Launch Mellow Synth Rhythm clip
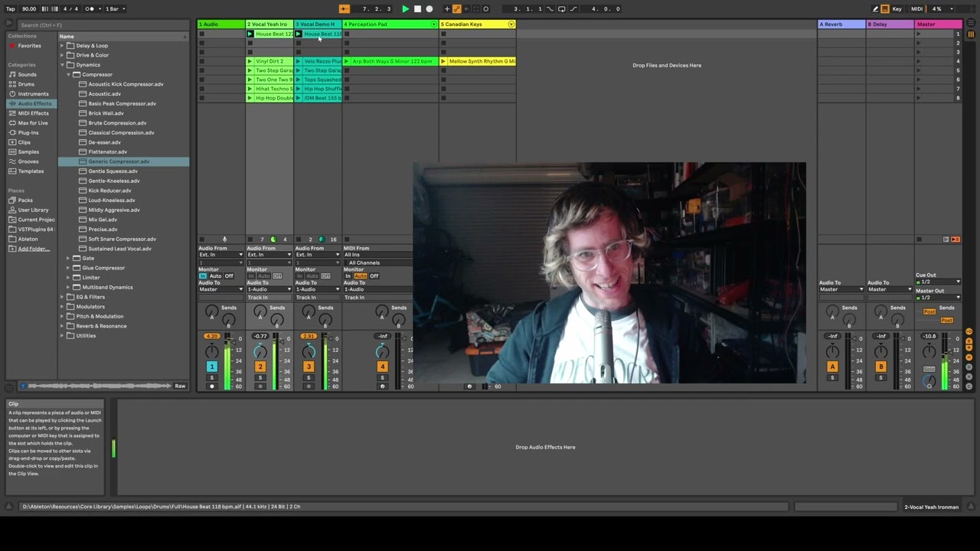This screenshot has width=980, height=551. 443,61
